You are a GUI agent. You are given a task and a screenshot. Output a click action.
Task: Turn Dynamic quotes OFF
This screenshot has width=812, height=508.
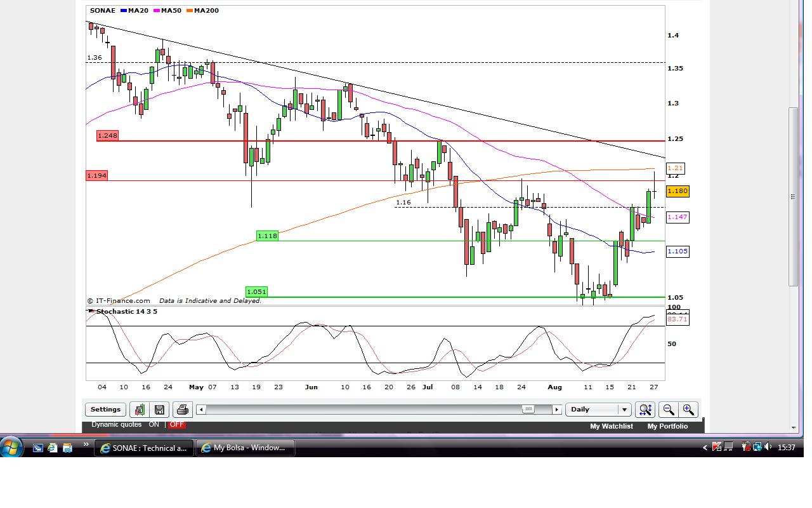click(x=176, y=424)
